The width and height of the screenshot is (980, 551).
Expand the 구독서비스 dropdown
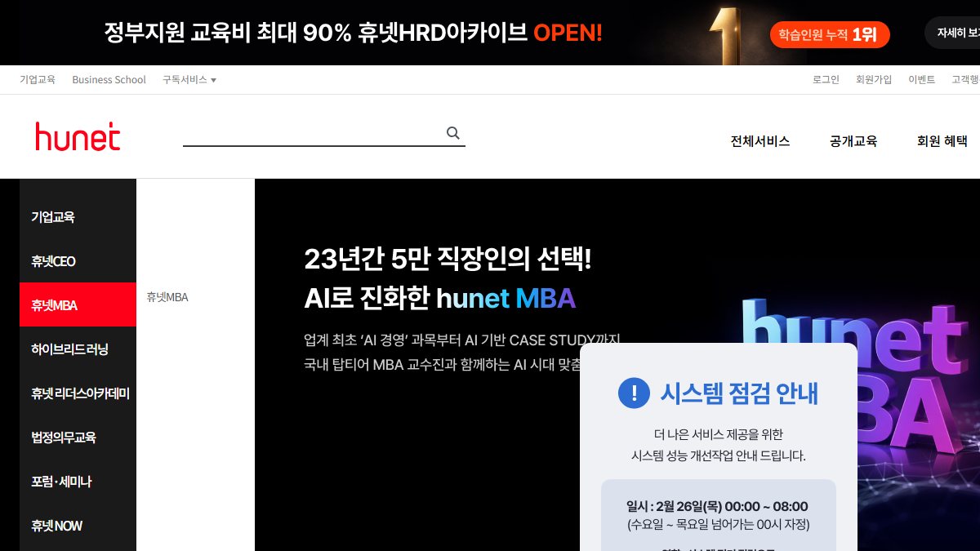tap(189, 80)
